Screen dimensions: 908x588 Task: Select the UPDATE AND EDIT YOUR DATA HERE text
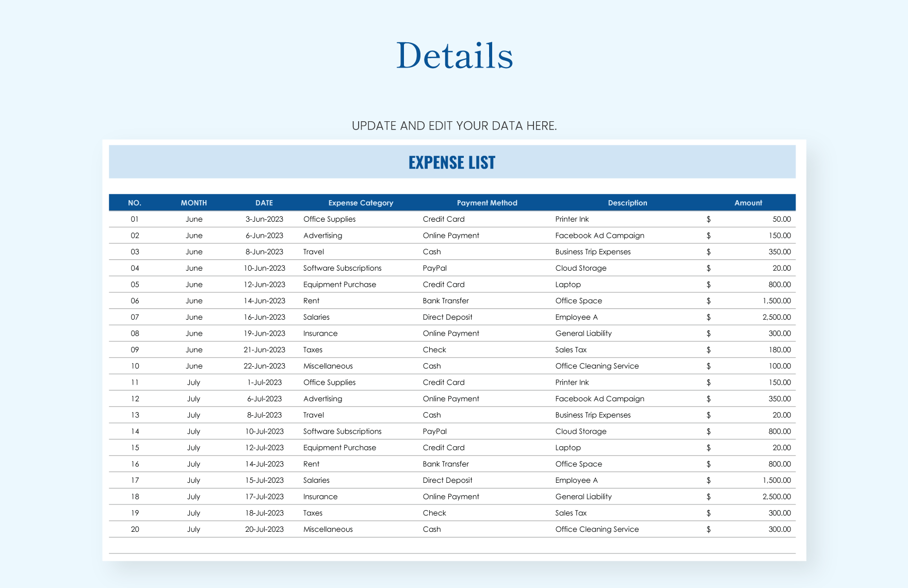pos(455,125)
